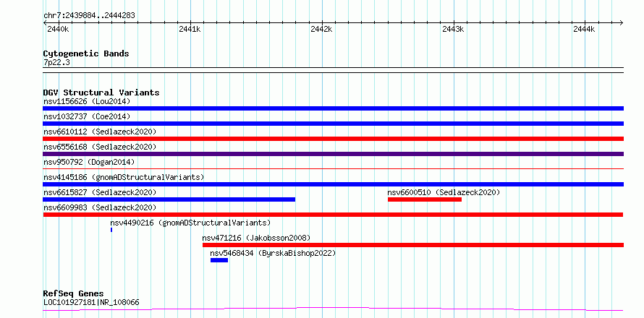Viewport: 644px width, 318px height.
Task: Open the nsv6556168 (Sedlazeck2020) label
Action: click(x=100, y=147)
